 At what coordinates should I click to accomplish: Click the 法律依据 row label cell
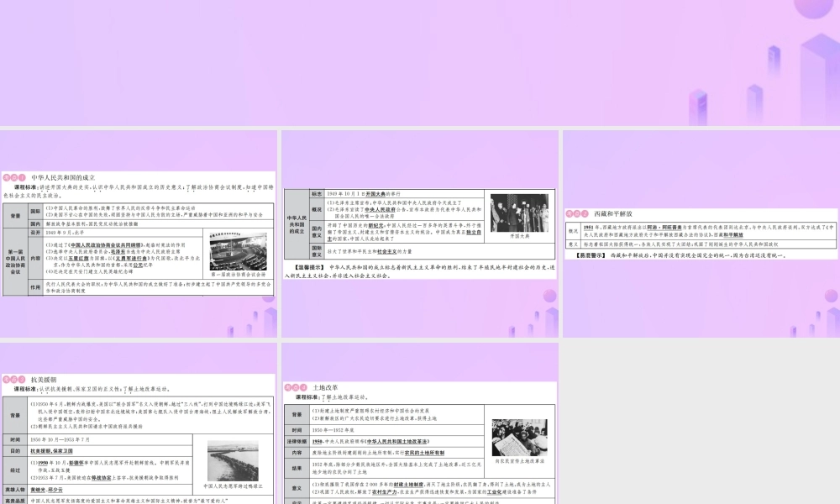pyautogui.click(x=297, y=441)
